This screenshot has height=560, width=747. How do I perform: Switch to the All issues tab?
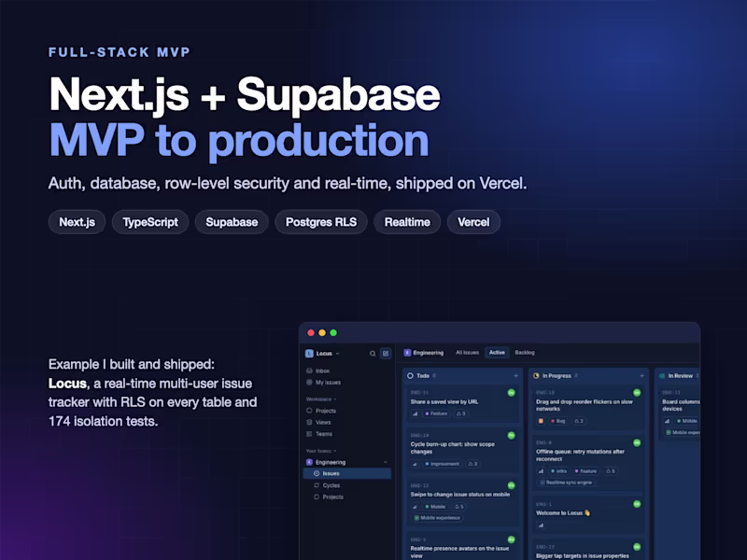[467, 353]
